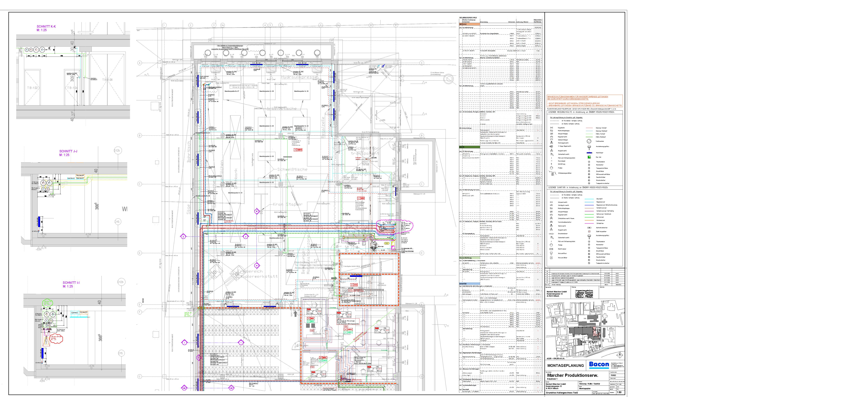Click the SCHNITT K-K section title

click(x=46, y=26)
